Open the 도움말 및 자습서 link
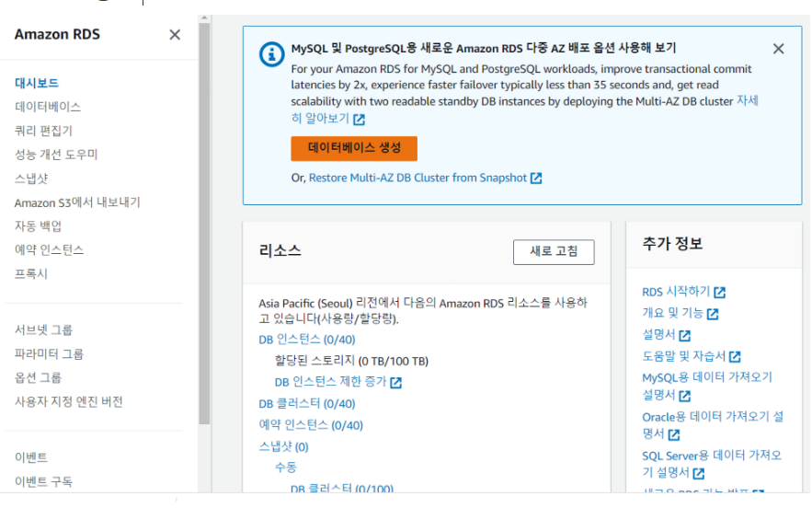Screen dimensions: 812x508 point(683,356)
